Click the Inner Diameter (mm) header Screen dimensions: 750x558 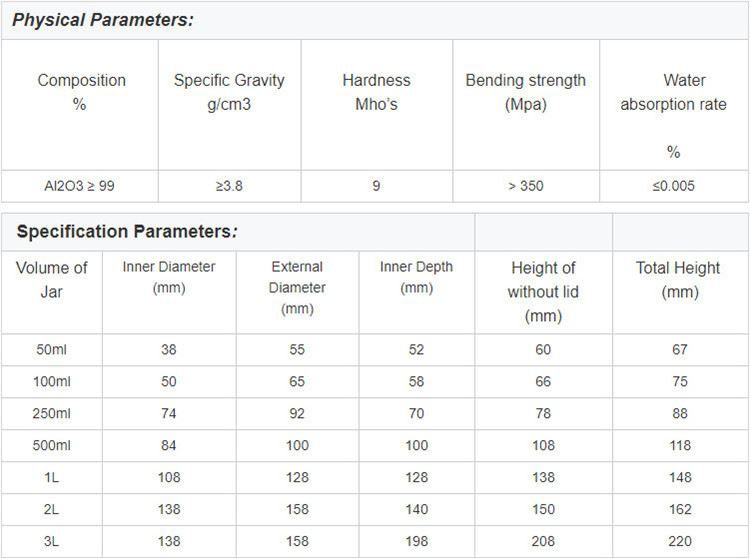(x=169, y=277)
